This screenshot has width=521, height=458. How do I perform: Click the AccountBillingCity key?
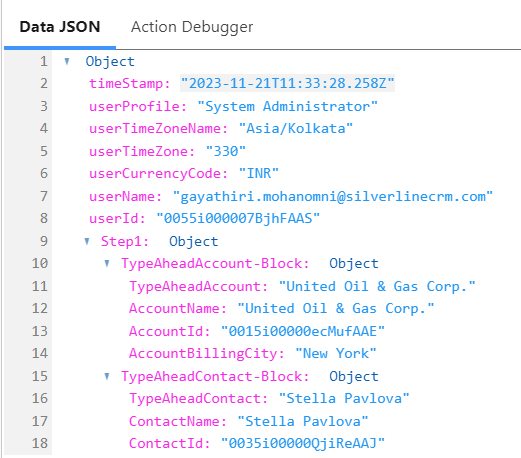tap(207, 353)
